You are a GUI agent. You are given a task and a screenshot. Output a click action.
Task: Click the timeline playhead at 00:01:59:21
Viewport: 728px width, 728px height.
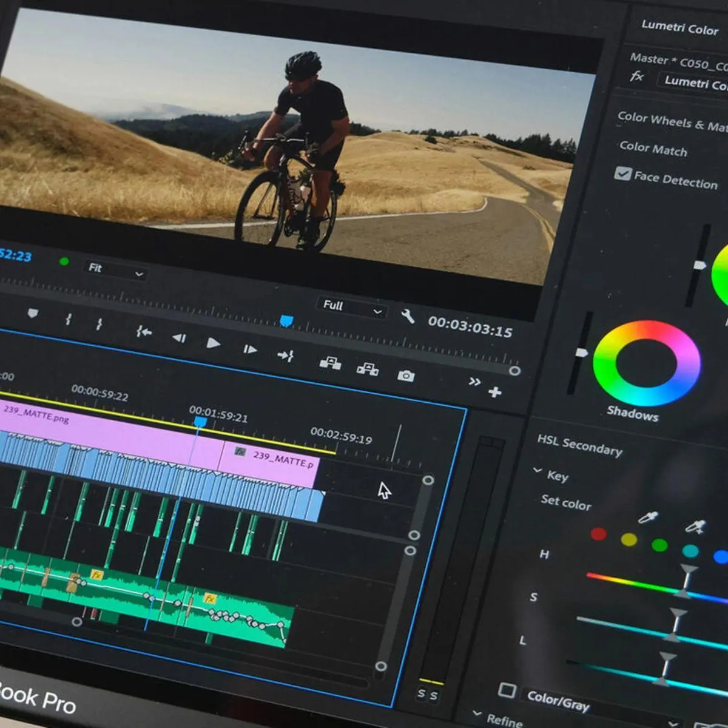point(200,422)
